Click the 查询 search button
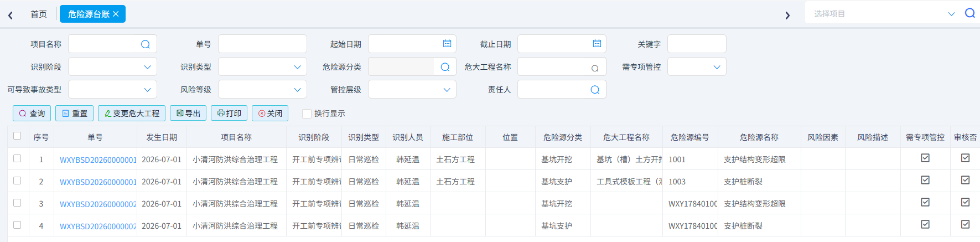980x242 pixels. tap(32, 113)
